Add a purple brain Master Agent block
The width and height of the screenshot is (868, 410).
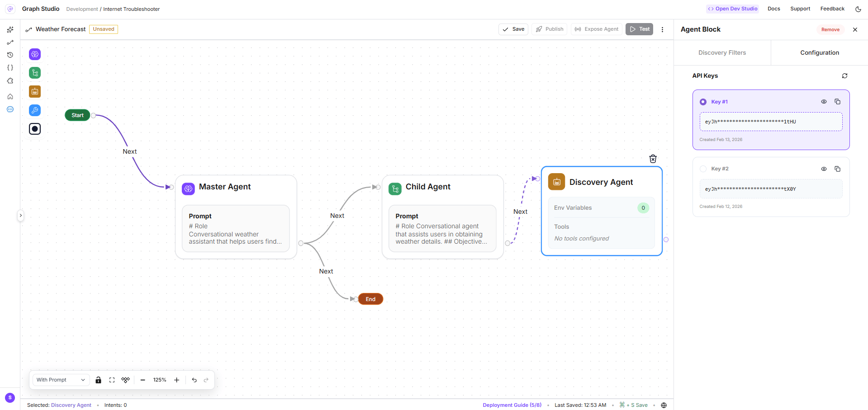click(35, 54)
